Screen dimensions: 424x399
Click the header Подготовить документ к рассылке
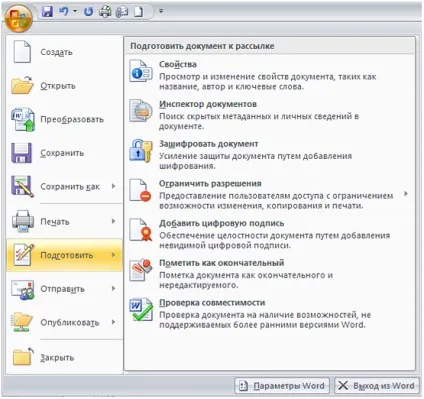tap(202, 46)
